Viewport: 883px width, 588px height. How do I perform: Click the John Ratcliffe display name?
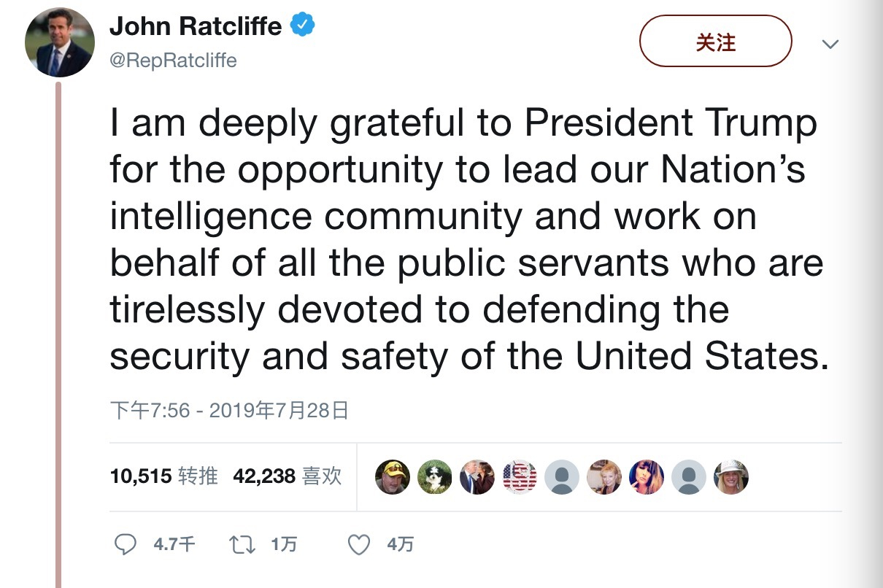pyautogui.click(x=195, y=27)
